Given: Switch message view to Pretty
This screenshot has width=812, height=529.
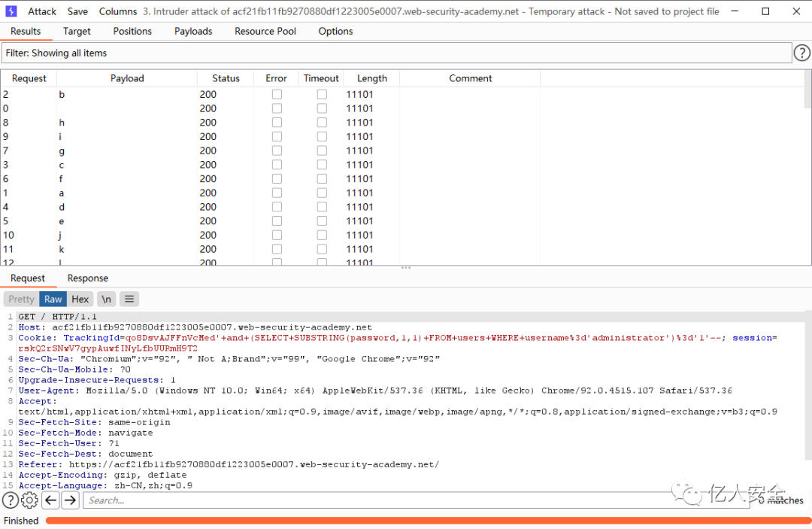Looking at the screenshot, I should [x=21, y=299].
